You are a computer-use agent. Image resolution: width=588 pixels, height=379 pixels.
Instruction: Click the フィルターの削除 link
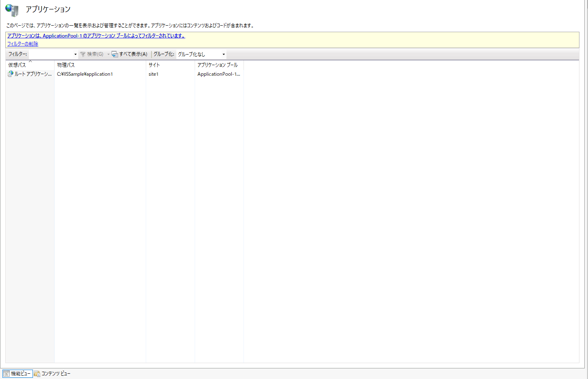tap(23, 44)
